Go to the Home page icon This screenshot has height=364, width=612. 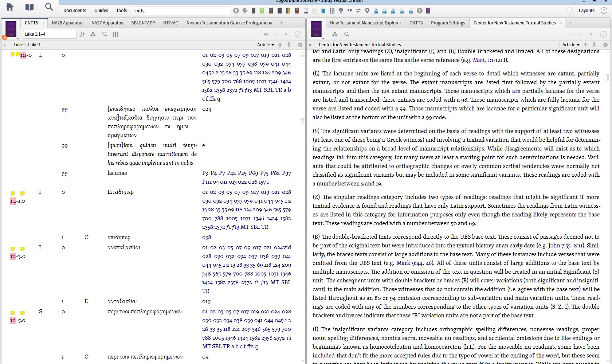click(10, 7)
